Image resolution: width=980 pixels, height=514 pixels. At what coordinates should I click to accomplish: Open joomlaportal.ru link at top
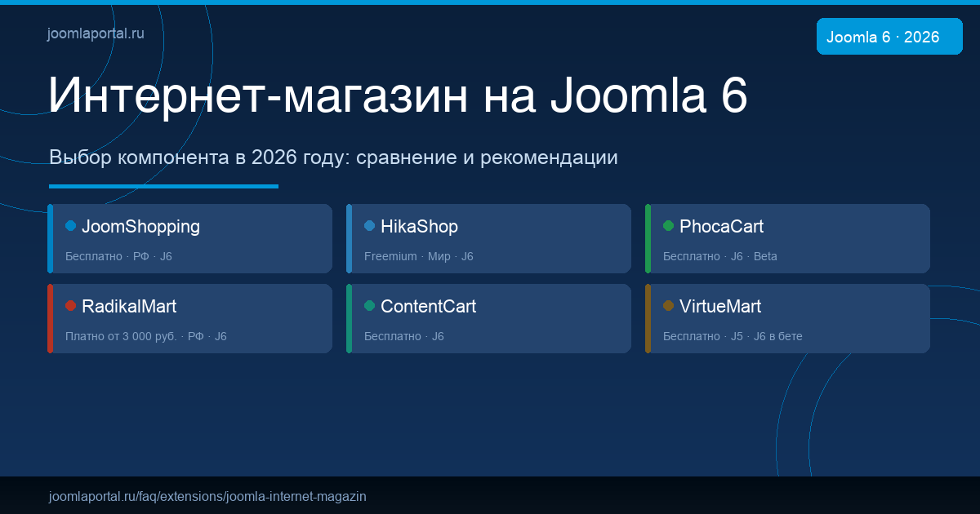pyautogui.click(x=96, y=34)
